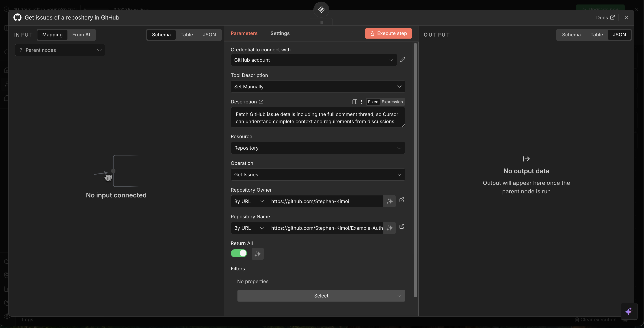Open the external link icon next to Repository Name

[402, 226]
